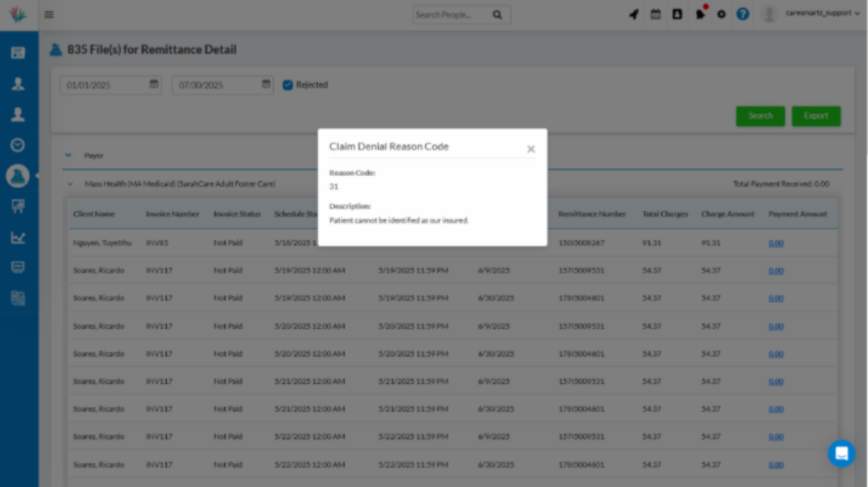
Task: Collapse the Payer section
Action: 67,155
